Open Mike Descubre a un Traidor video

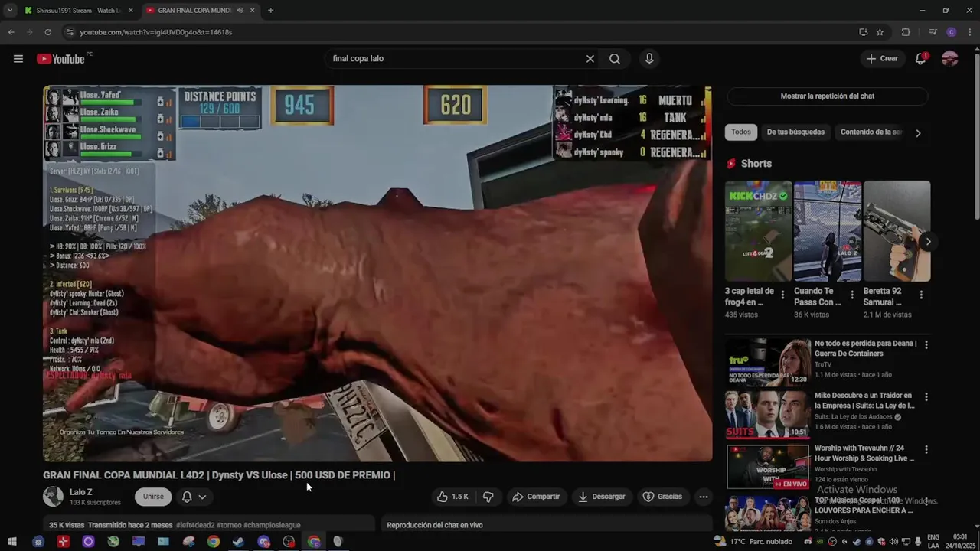coord(864,401)
